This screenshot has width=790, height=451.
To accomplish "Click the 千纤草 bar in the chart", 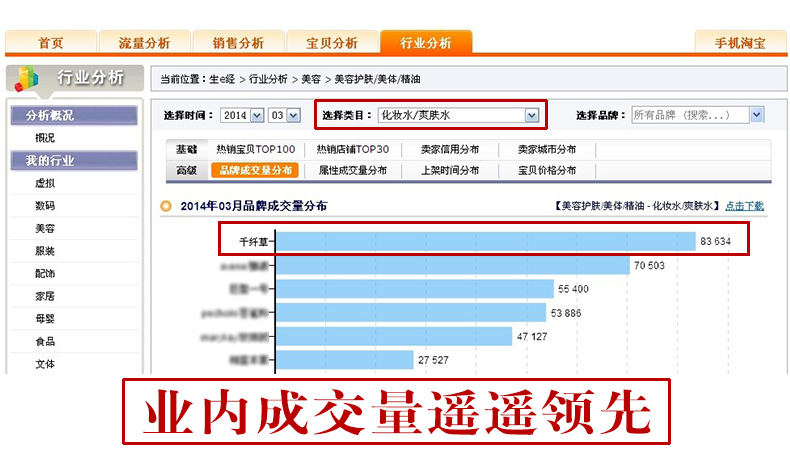I will (486, 241).
